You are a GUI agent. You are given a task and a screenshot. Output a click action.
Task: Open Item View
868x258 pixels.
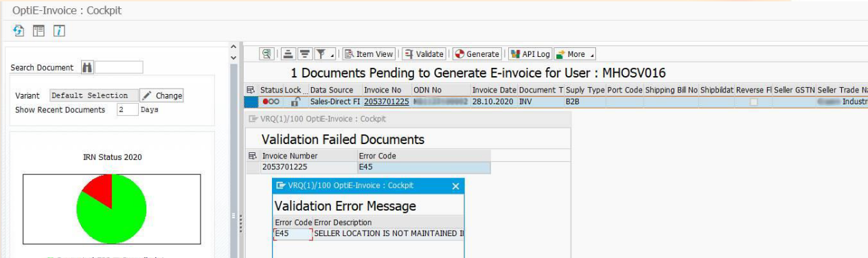pos(369,54)
